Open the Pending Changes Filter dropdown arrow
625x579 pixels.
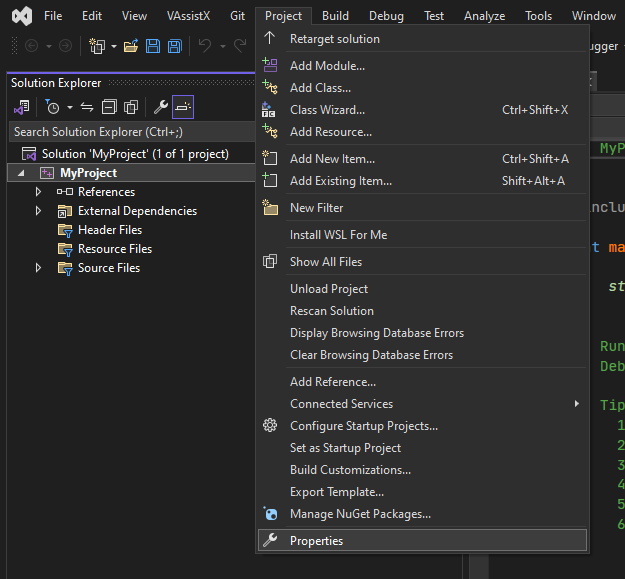pyautogui.click(x=70, y=107)
